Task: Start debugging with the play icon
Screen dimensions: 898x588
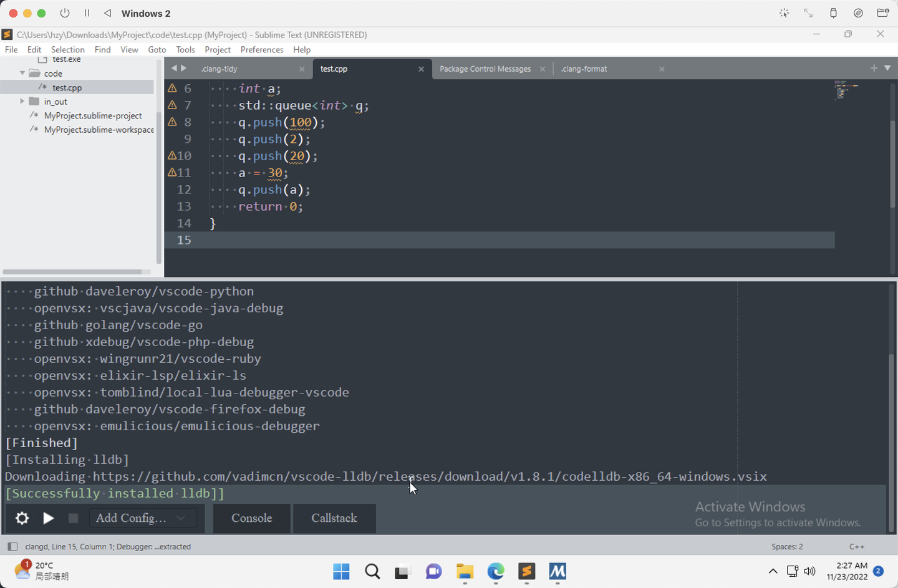Action: [x=49, y=518]
